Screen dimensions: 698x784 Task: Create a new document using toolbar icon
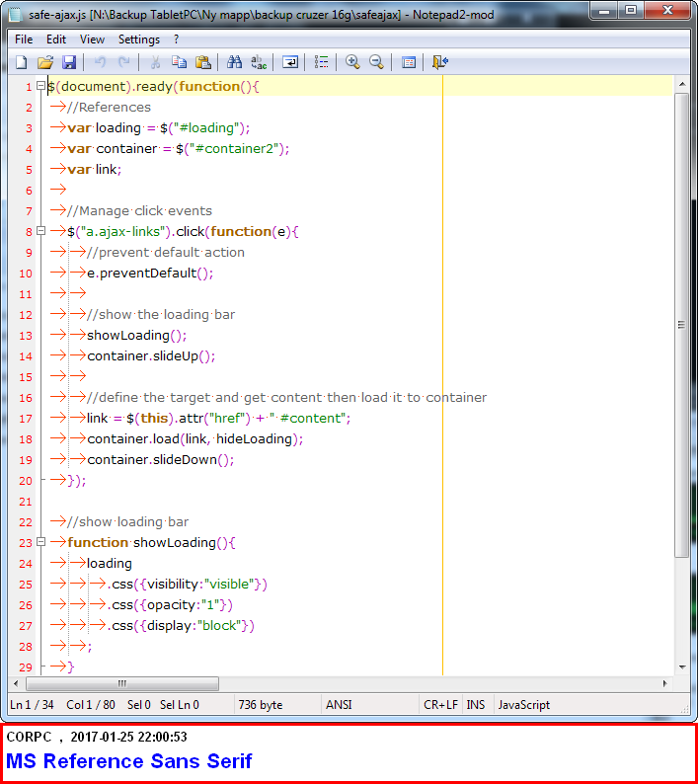(x=21, y=62)
